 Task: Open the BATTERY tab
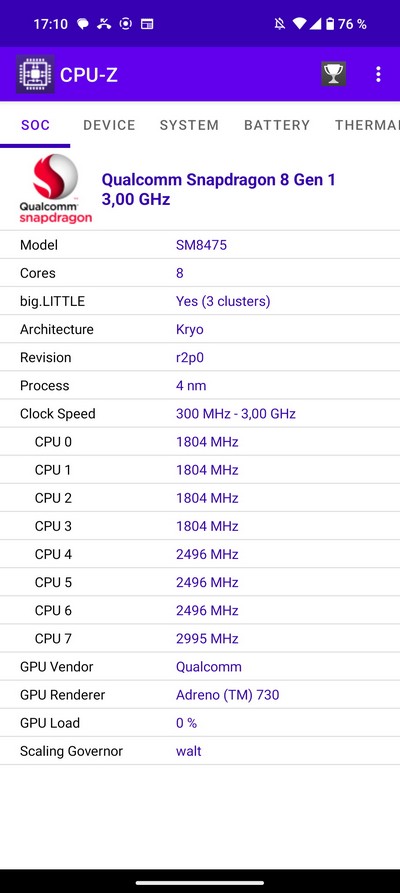point(277,125)
